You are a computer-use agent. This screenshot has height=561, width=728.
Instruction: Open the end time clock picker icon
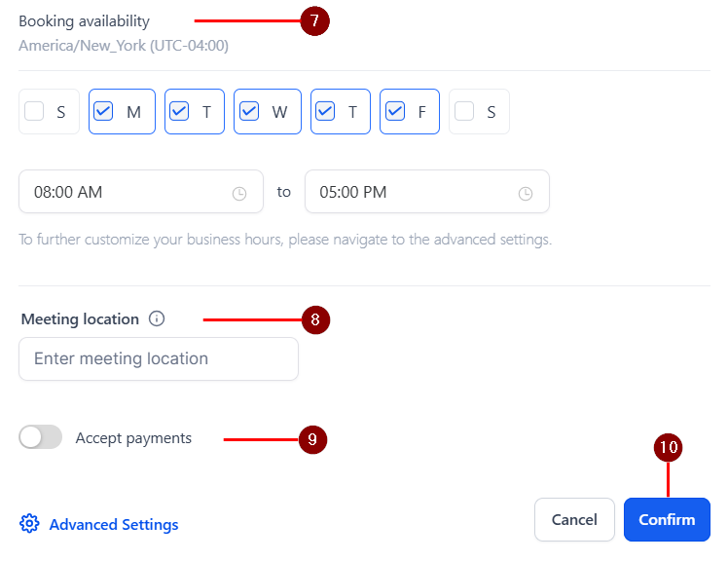point(526,194)
